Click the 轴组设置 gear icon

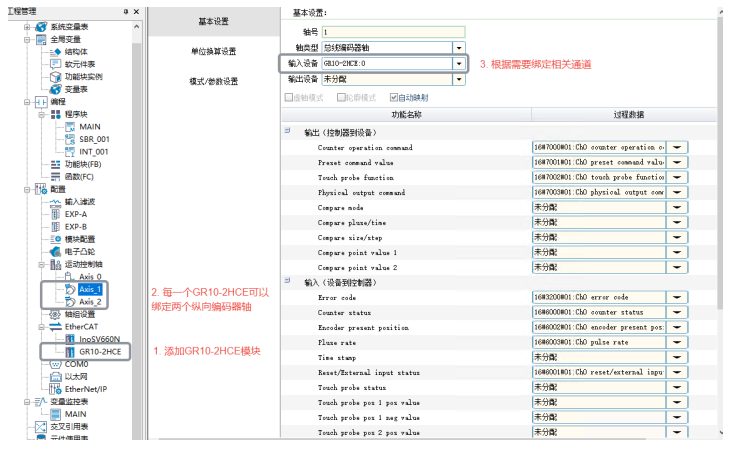click(55, 315)
